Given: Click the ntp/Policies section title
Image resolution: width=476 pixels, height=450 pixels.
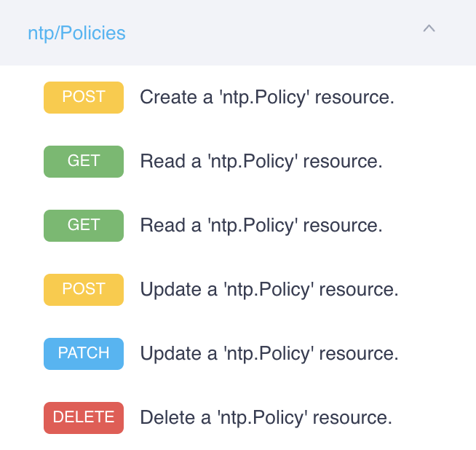Looking at the screenshot, I should coord(76,33).
